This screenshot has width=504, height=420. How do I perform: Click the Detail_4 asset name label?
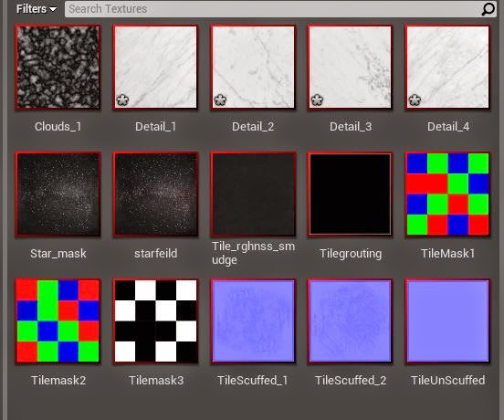tap(448, 127)
